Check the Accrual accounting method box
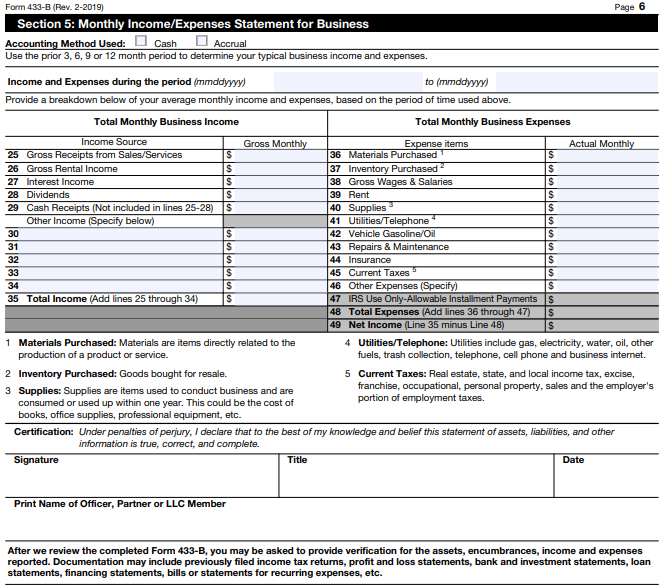The height and width of the screenshot is (588, 665). [x=202, y=42]
